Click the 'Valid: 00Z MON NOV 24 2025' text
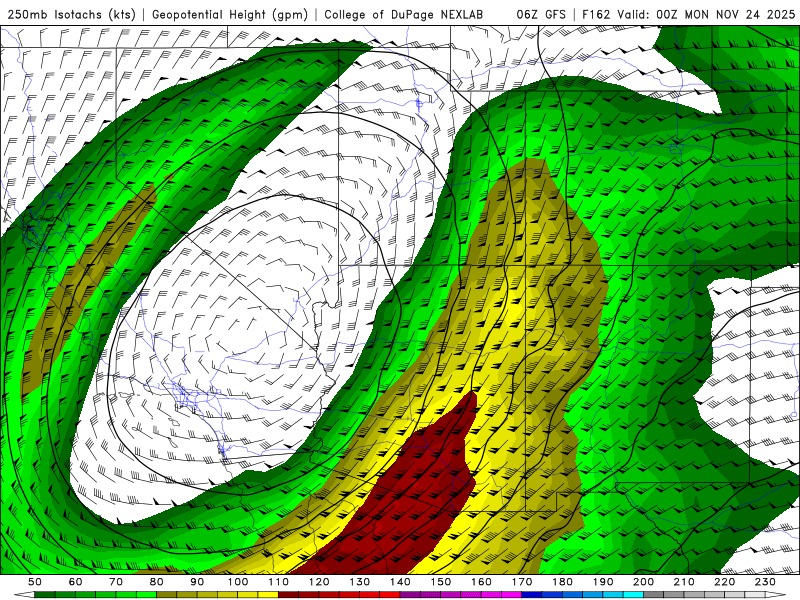The width and height of the screenshot is (800, 600). pyautogui.click(x=706, y=14)
